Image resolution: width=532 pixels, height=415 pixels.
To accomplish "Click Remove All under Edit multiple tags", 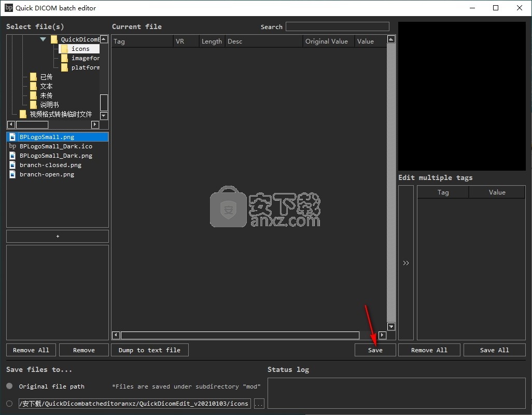I will [x=429, y=350].
